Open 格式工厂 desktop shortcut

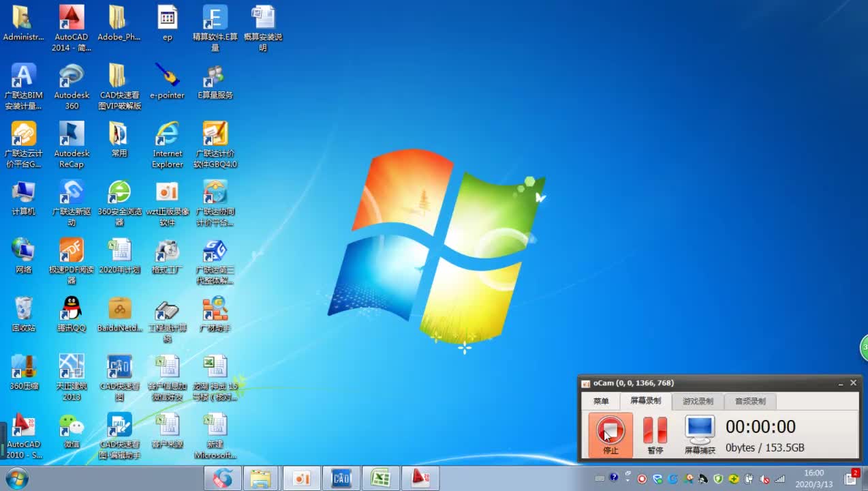click(x=168, y=256)
